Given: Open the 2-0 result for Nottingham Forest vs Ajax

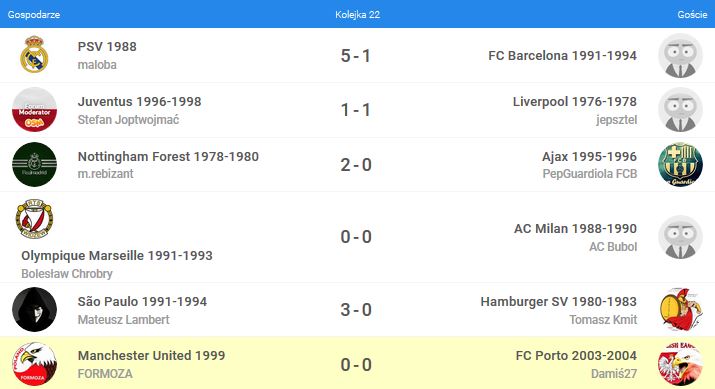Looking at the screenshot, I should click(x=356, y=165).
